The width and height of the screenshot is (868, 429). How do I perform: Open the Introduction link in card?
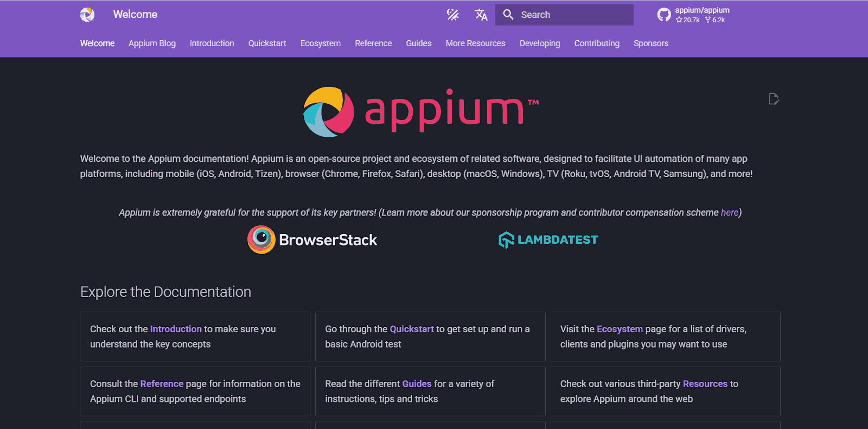pyautogui.click(x=176, y=329)
